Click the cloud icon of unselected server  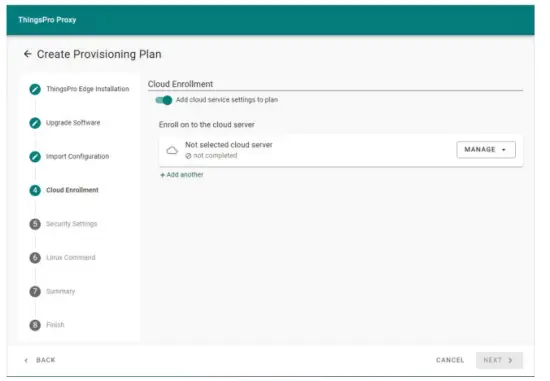pyautogui.click(x=172, y=151)
